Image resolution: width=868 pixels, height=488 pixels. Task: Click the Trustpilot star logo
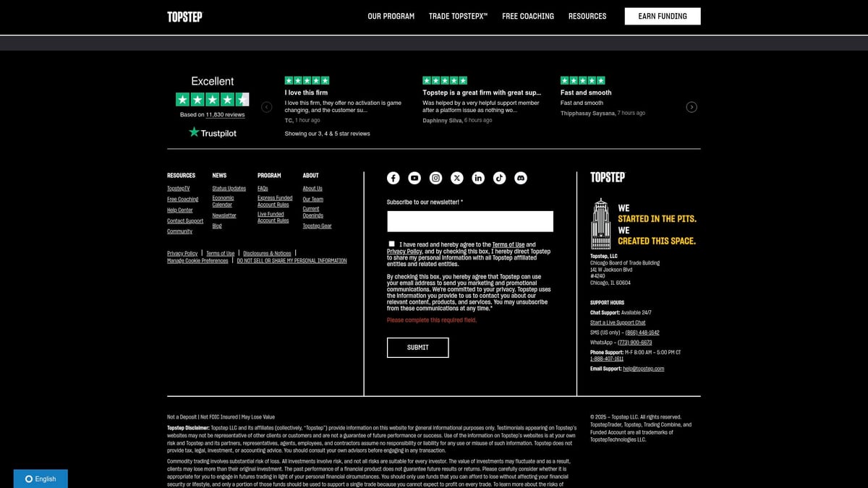click(x=212, y=132)
